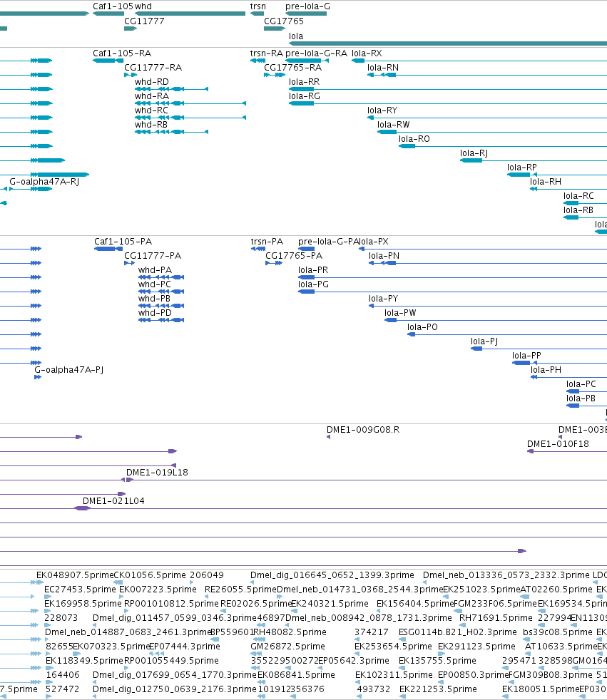Select the lola-RJ transcript label
The height and width of the screenshot is (700, 607).
click(x=474, y=153)
